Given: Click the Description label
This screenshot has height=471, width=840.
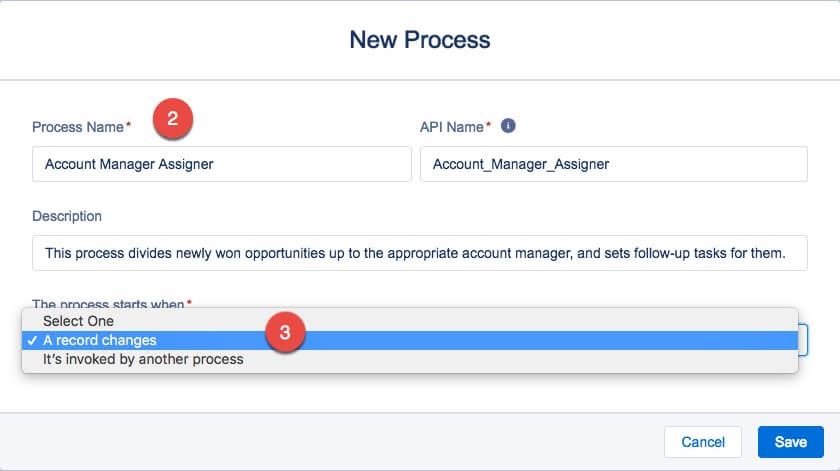Looking at the screenshot, I should click(67, 216).
